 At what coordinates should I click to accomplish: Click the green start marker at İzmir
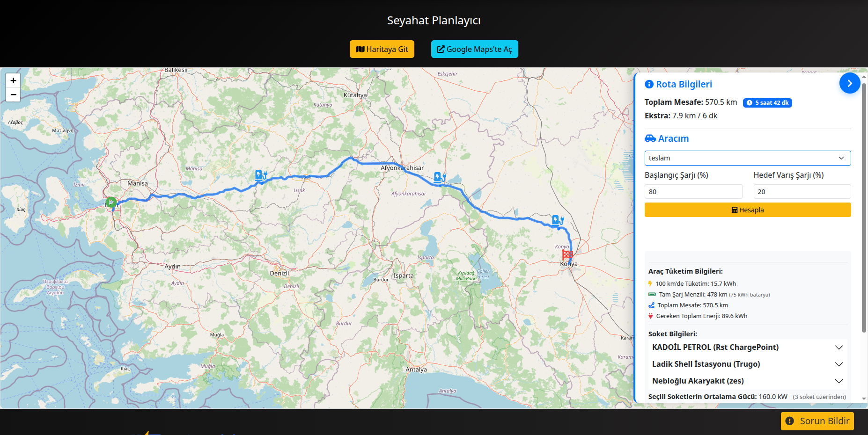111,203
